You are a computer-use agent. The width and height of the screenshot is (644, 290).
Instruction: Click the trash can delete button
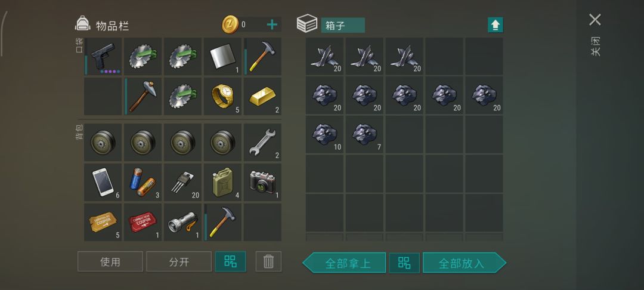(x=268, y=261)
